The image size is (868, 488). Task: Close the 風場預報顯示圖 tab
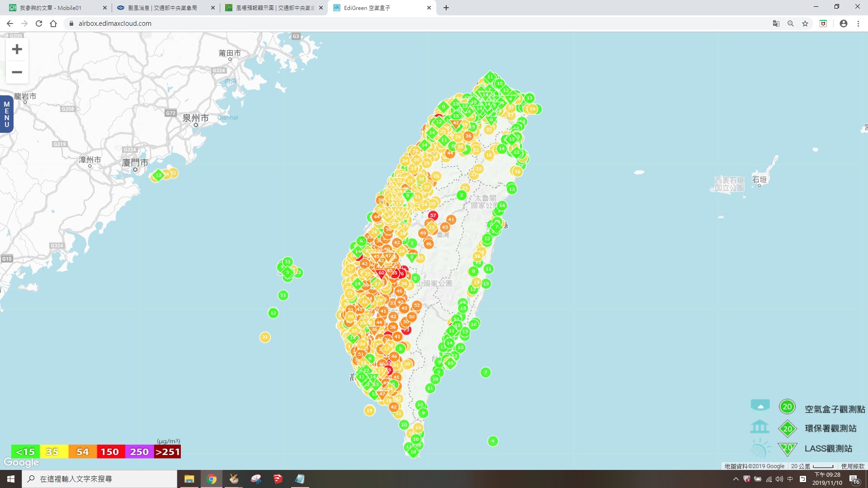coord(321,8)
